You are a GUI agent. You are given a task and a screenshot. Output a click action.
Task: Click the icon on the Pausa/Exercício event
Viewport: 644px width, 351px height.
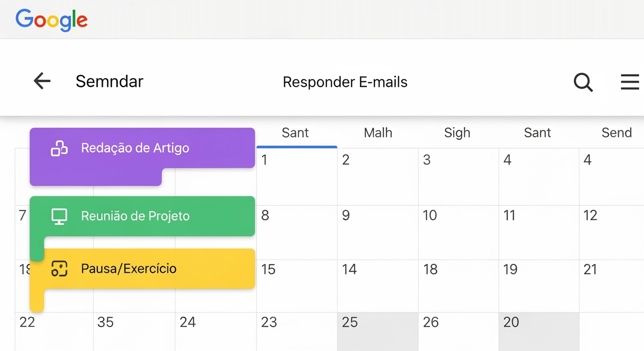(x=60, y=269)
